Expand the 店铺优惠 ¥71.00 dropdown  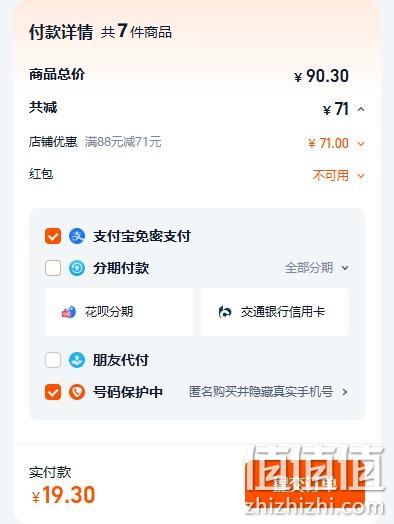coord(361,144)
